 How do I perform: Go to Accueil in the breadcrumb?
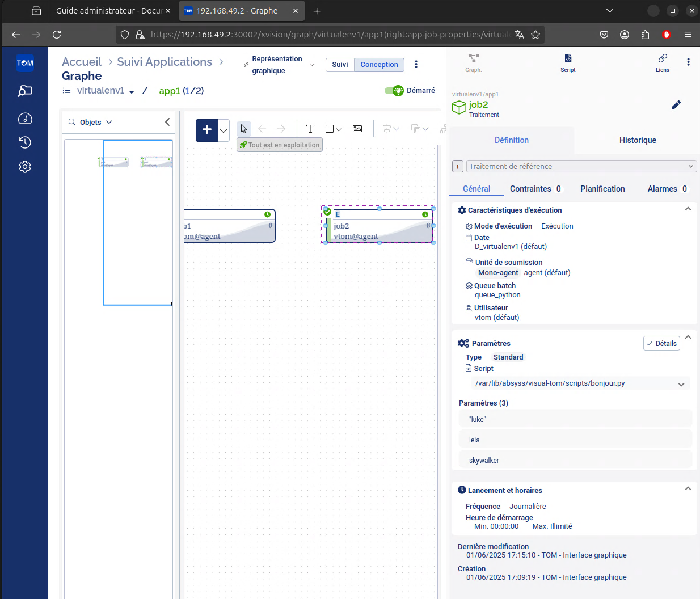pos(82,62)
